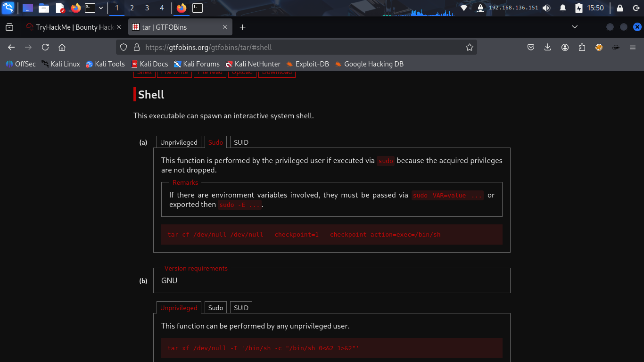
Task: Select the lower Sudo tab under GNU
Action: pyautogui.click(x=215, y=308)
